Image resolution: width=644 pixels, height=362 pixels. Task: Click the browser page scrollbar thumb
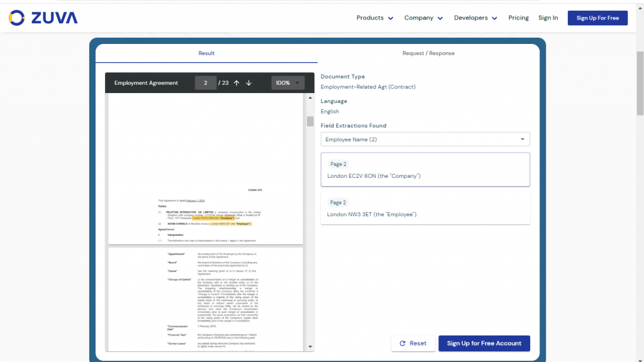click(x=640, y=84)
